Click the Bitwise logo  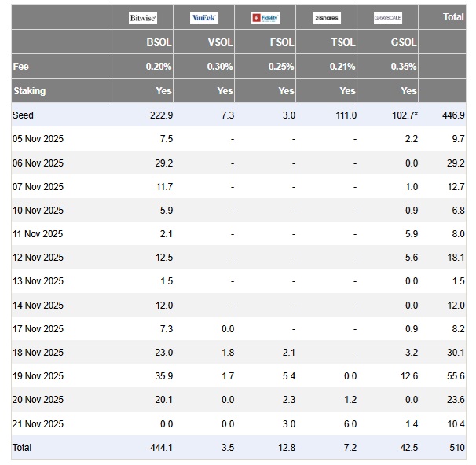143,18
